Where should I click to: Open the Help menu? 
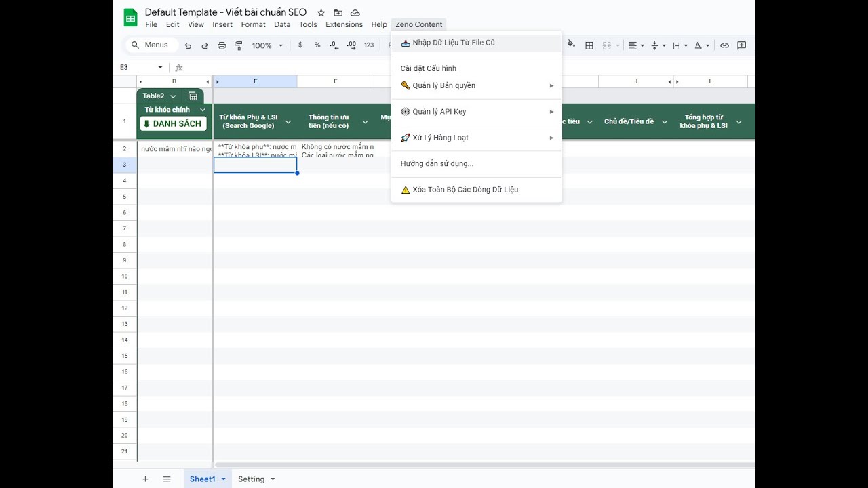[x=379, y=24]
